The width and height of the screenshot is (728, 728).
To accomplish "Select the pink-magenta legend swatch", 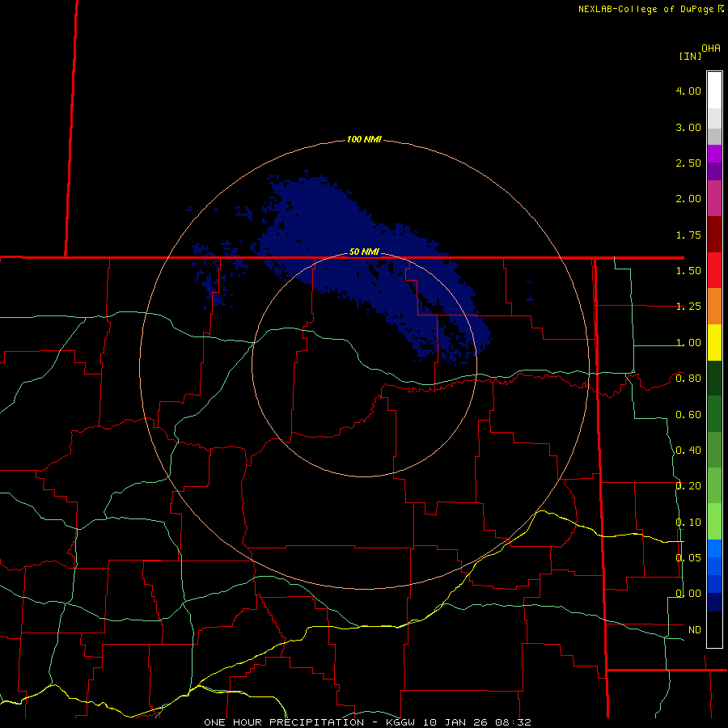I will tap(714, 199).
